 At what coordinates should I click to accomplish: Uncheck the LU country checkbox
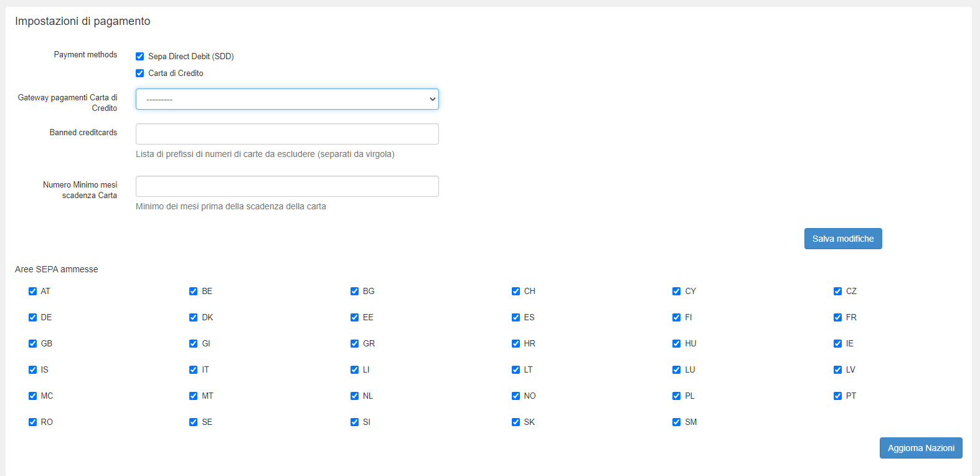tap(676, 370)
